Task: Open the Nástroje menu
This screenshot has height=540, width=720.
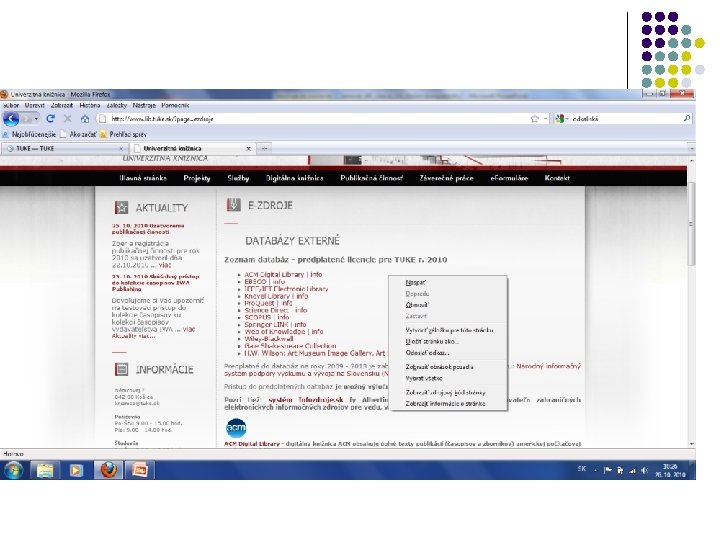Action: point(144,106)
